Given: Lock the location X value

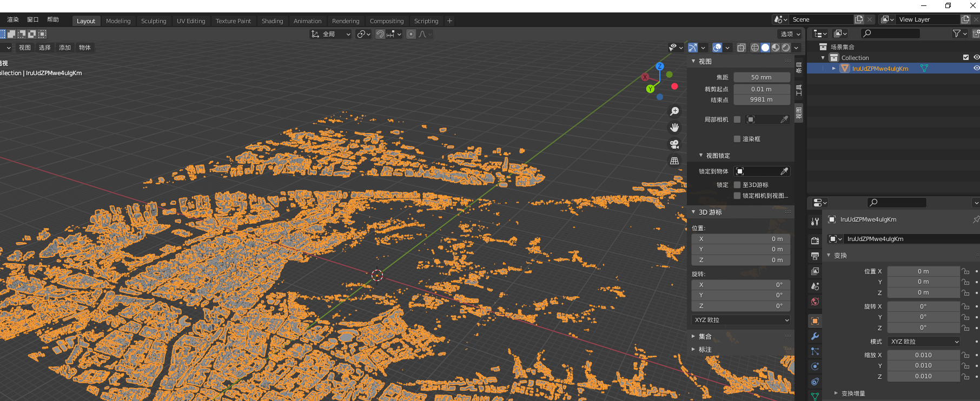Looking at the screenshot, I should [x=965, y=271].
